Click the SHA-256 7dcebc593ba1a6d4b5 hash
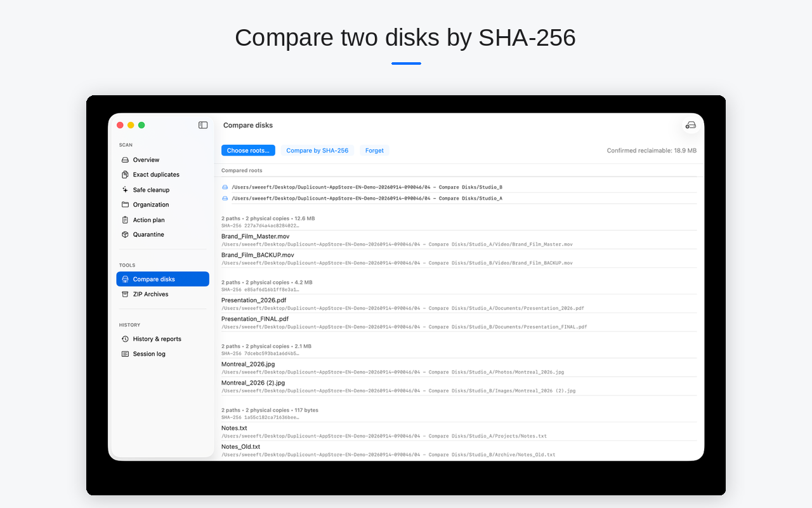Viewport: 812px width, 508px height. click(x=260, y=353)
